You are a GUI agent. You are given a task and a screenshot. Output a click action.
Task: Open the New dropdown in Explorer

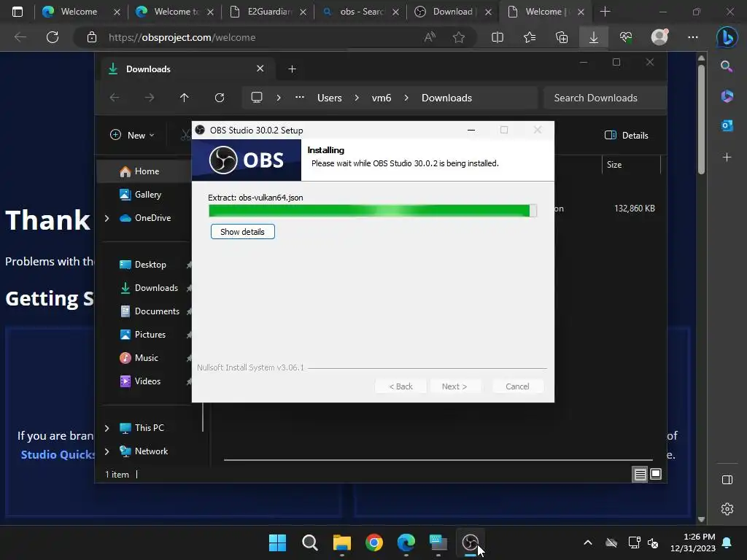(132, 135)
